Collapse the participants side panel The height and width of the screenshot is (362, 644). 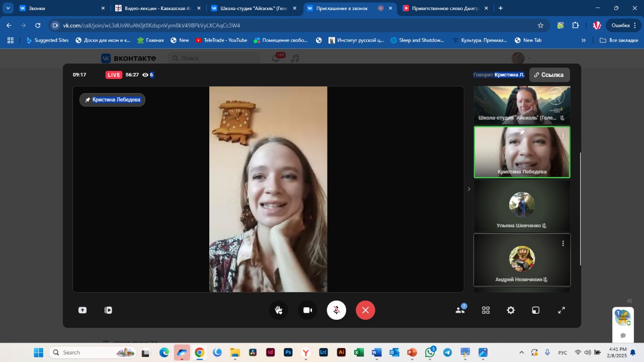pyautogui.click(x=469, y=189)
